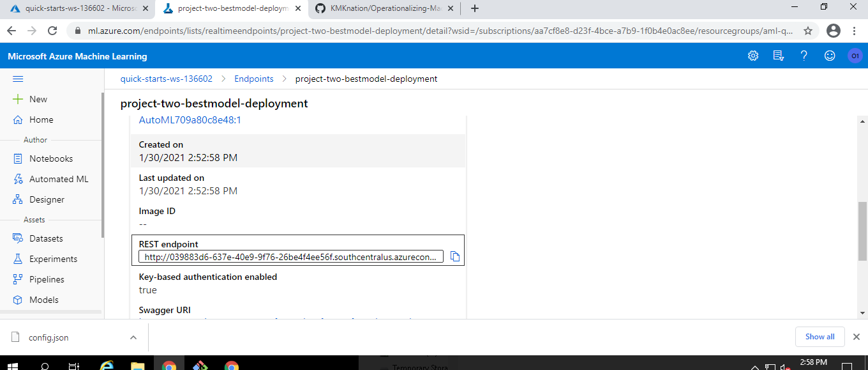Copy the REST endpoint URL
Screen dimensions: 868x370
coord(455,256)
